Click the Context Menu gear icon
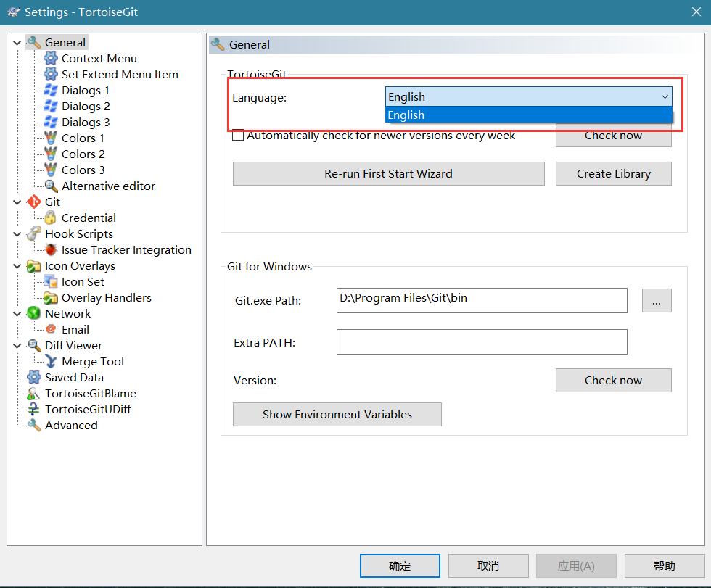Image resolution: width=711 pixels, height=588 pixels. [51, 58]
